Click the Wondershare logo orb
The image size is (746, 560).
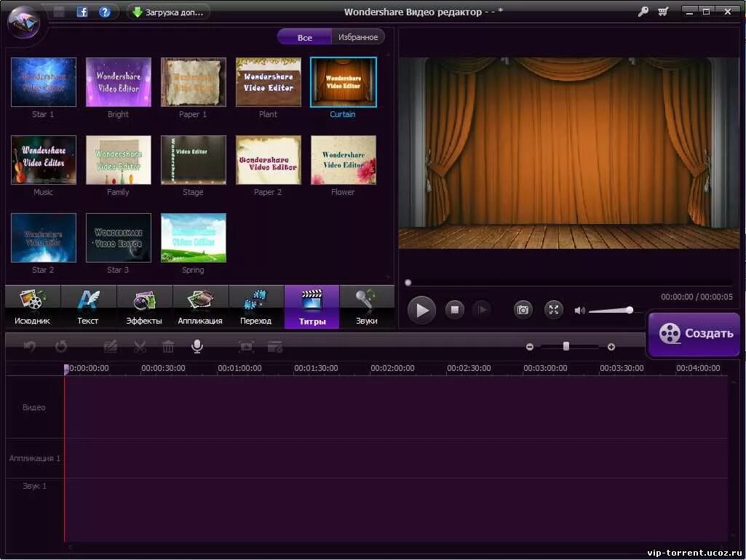coord(25,22)
